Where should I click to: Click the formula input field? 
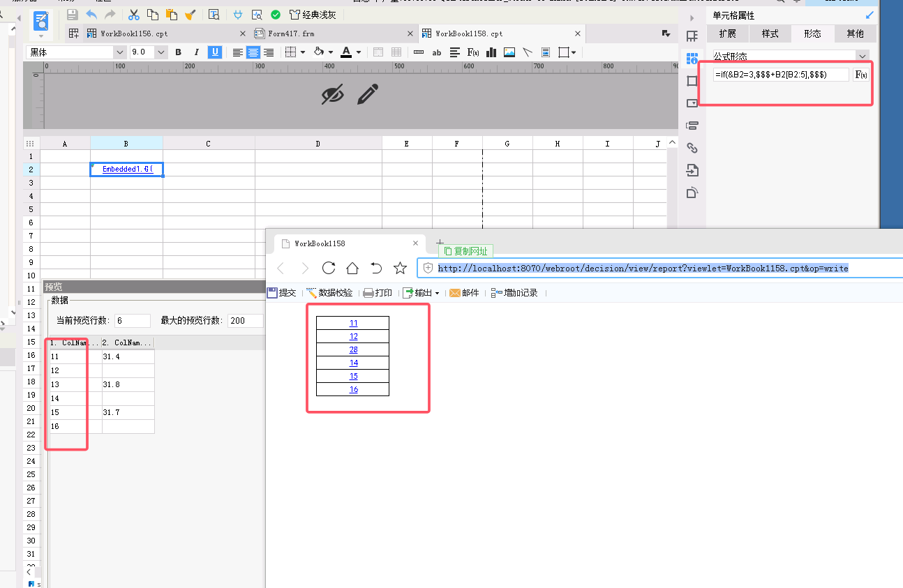[x=781, y=75]
